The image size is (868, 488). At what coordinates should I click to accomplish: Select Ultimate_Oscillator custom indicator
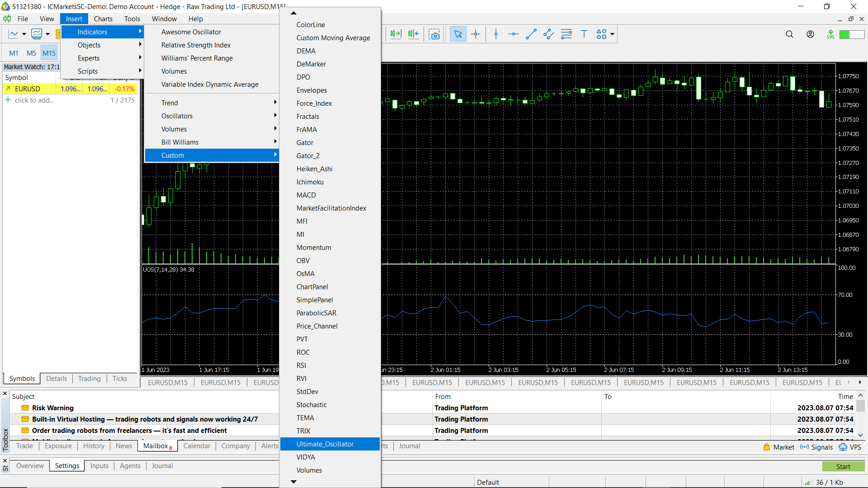pos(330,444)
